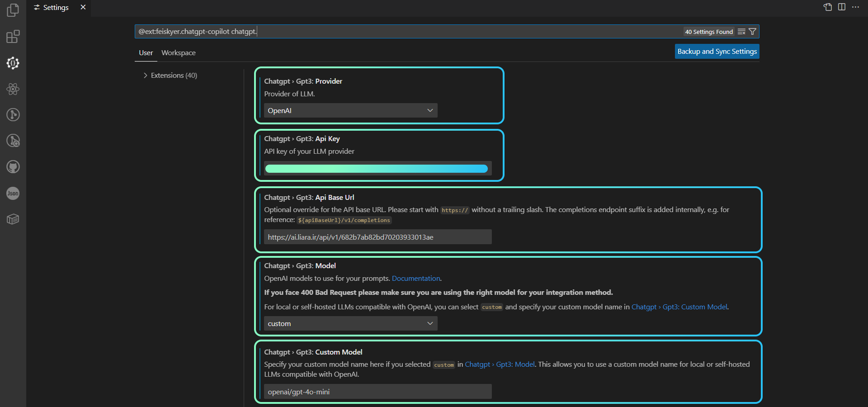868x407 pixels.
Task: Open the Model dropdown showing custom
Action: pos(351,323)
